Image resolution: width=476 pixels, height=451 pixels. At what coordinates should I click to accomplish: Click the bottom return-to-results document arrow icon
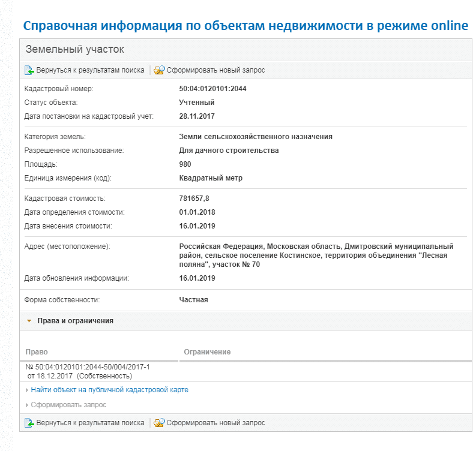click(x=29, y=422)
